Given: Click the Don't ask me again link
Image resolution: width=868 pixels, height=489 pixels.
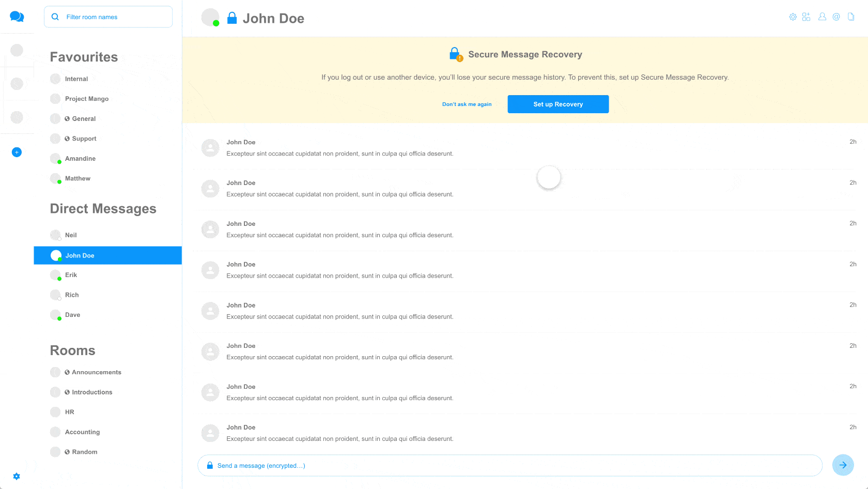Looking at the screenshot, I should pos(467,104).
